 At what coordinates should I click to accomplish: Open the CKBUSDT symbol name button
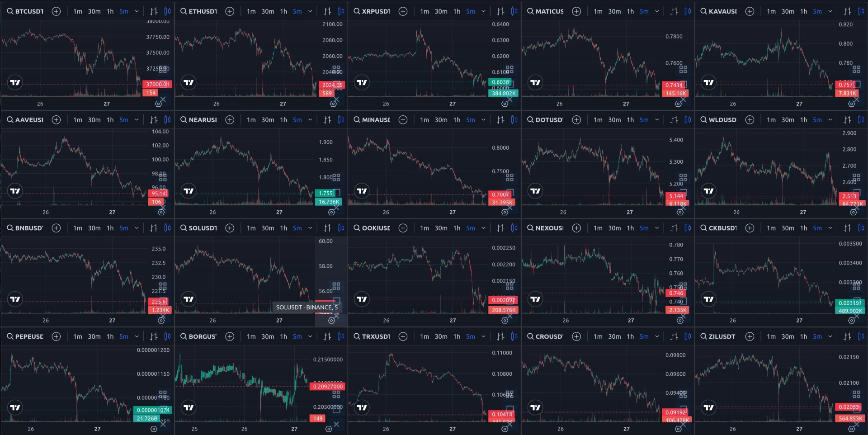719,228
